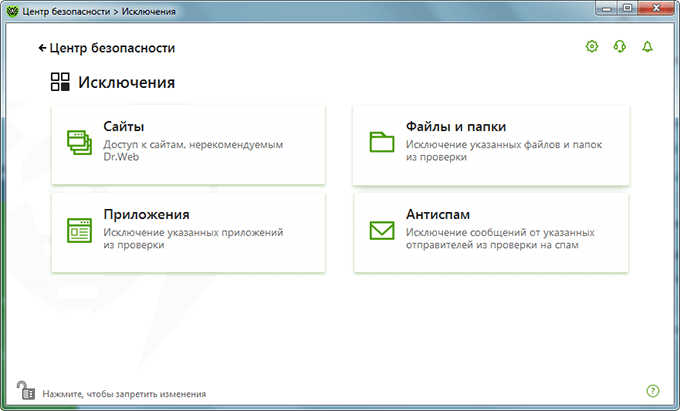Viewport: 680px width, 411px height.
Task: Click Нажмите, чтобы запретить изменения text
Action: [124, 394]
